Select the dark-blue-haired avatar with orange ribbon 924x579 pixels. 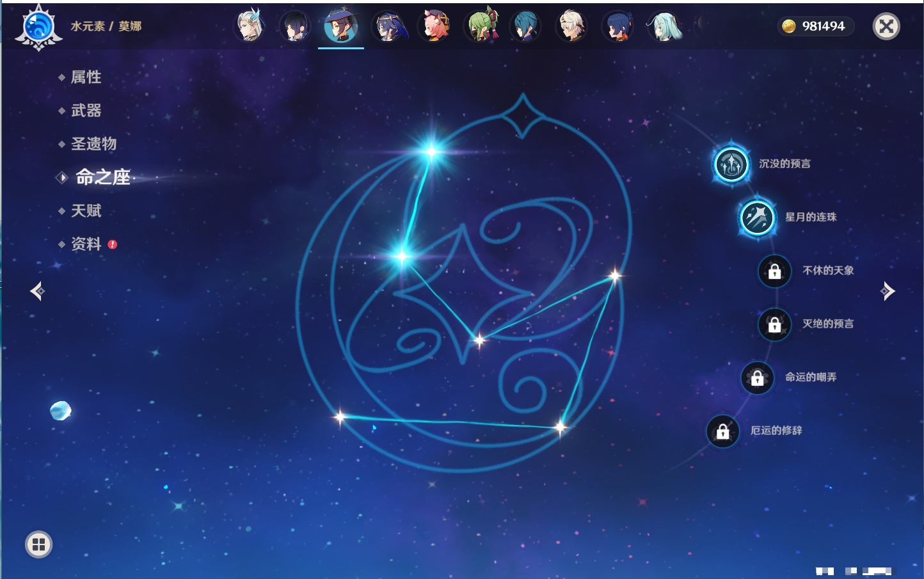(618, 26)
